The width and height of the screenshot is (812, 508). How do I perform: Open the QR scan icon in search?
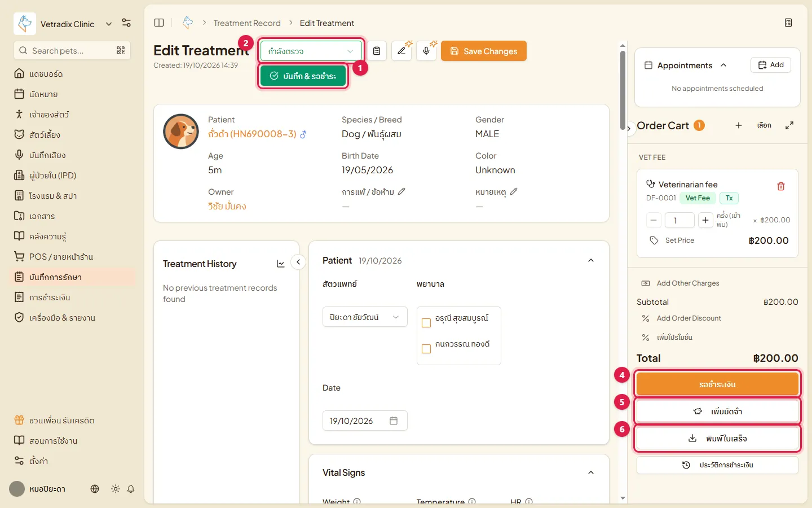coord(121,50)
